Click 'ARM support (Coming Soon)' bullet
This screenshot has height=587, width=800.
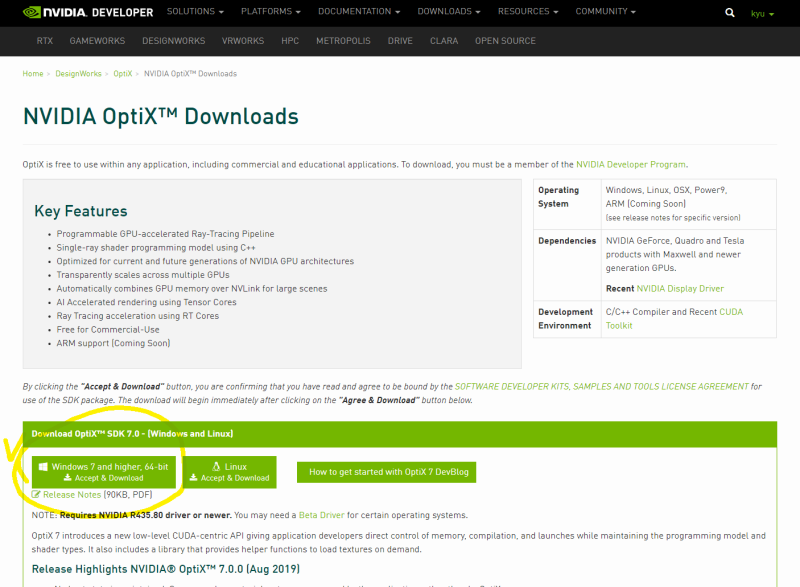pos(113,343)
